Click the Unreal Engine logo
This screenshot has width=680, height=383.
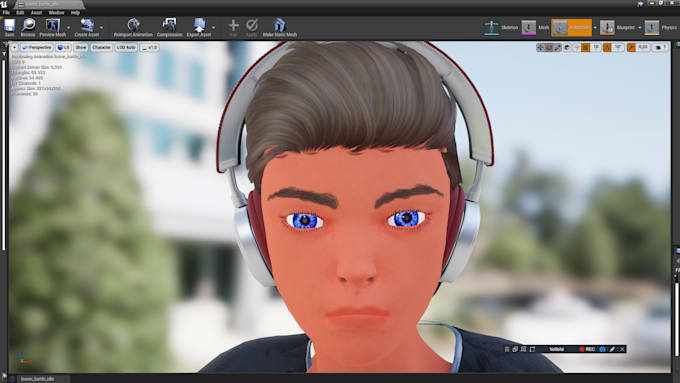pyautogui.click(x=4, y=4)
